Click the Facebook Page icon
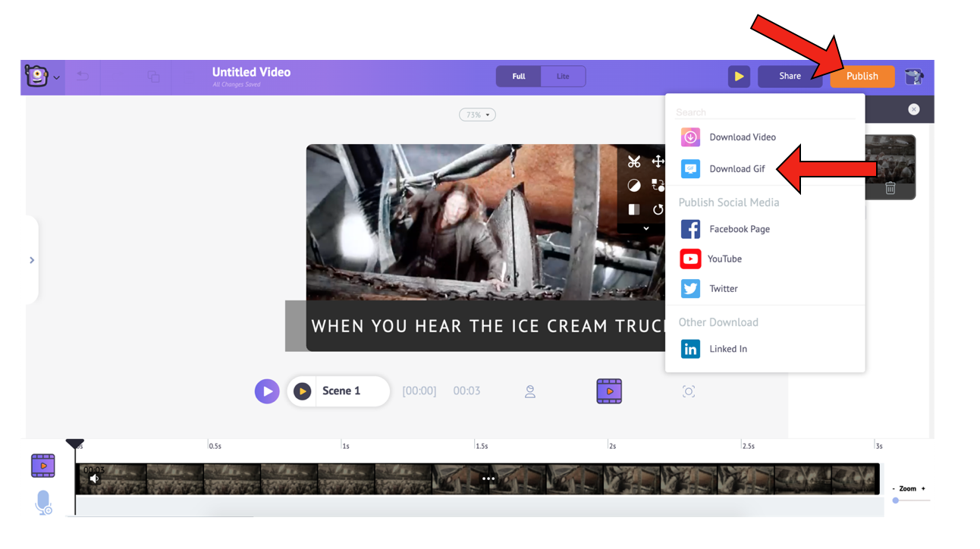This screenshot has height=549, width=980. click(690, 229)
